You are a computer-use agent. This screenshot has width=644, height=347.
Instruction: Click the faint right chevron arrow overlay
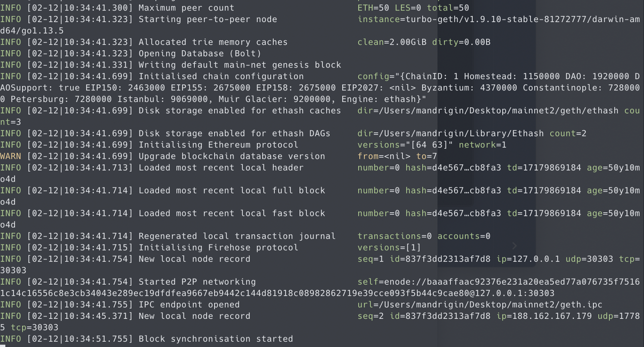[x=514, y=245]
